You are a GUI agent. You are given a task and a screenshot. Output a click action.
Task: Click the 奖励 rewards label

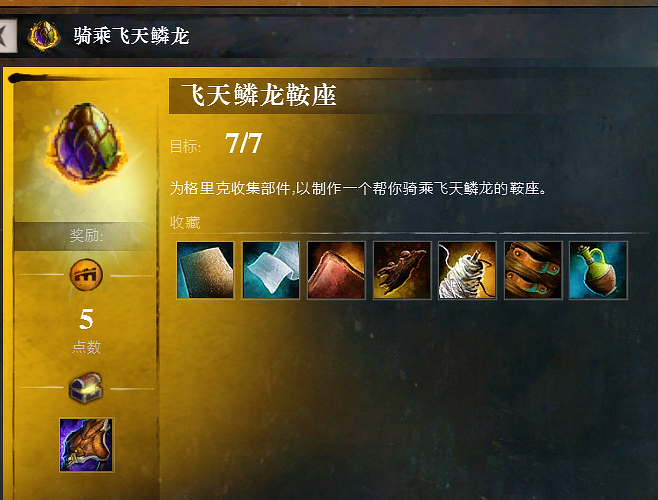pyautogui.click(x=86, y=236)
